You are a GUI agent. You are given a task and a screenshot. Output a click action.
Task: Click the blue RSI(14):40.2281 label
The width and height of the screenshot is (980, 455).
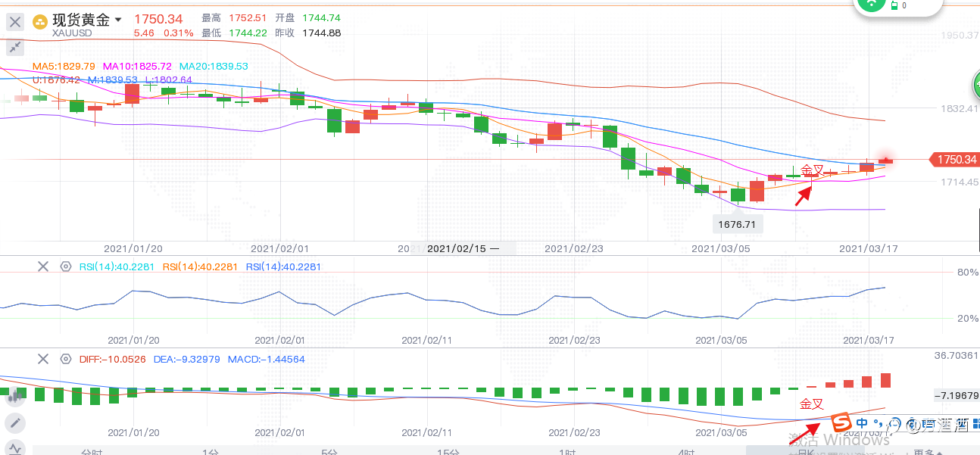tap(283, 266)
